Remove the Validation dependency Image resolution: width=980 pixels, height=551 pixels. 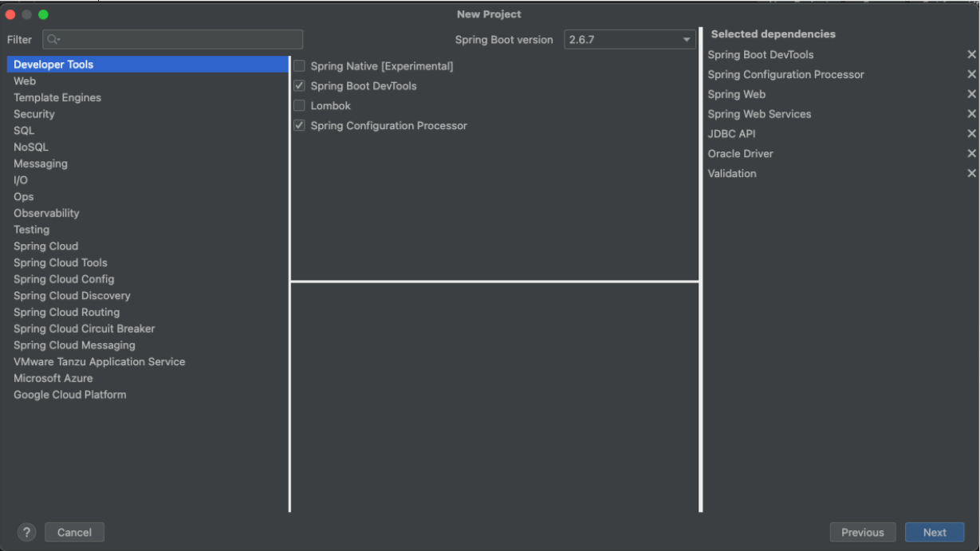[x=971, y=174]
